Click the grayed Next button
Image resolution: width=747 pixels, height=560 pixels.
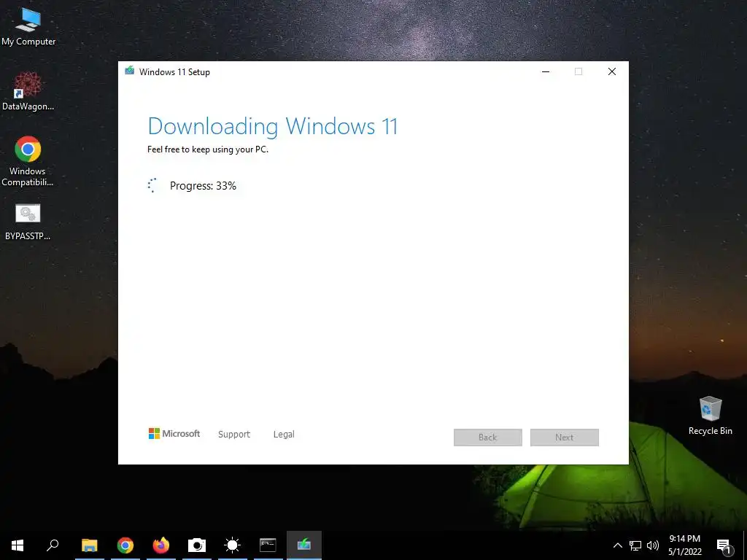click(565, 437)
